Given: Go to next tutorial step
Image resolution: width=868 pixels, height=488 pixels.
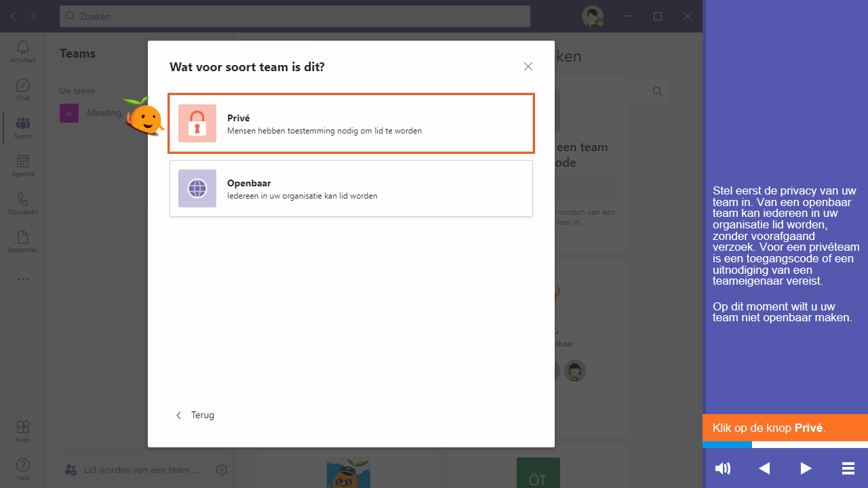Looking at the screenshot, I should click(x=806, y=468).
